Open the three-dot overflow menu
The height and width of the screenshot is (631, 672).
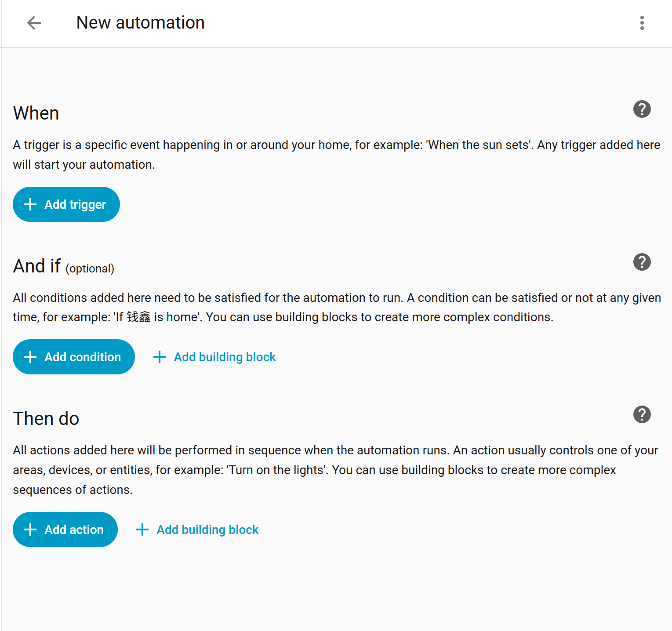pyautogui.click(x=642, y=23)
